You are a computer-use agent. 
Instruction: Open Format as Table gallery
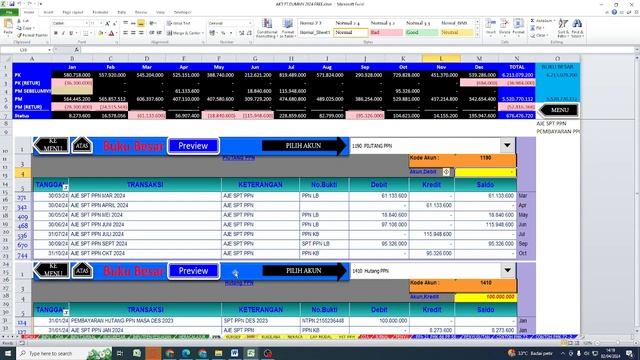click(287, 29)
